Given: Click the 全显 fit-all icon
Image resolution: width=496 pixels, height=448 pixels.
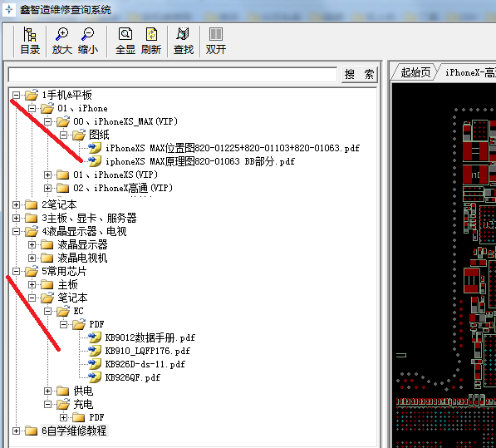Looking at the screenshot, I should [125, 34].
